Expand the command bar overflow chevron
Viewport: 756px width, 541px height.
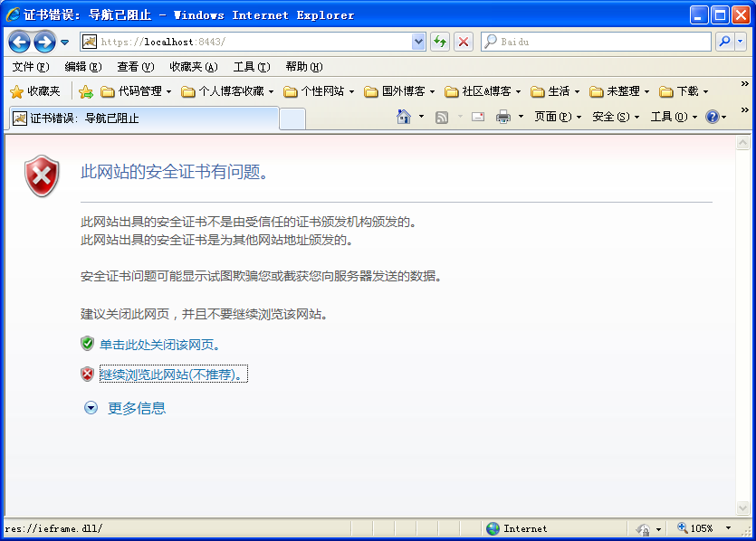point(745,109)
